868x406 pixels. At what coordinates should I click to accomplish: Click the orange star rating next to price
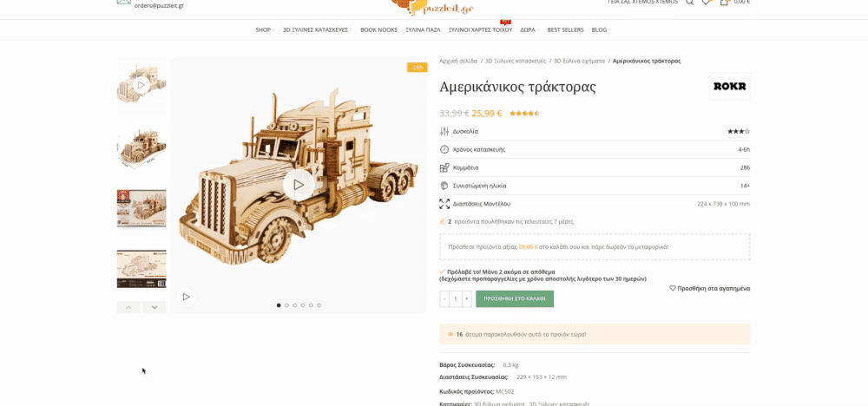(524, 114)
